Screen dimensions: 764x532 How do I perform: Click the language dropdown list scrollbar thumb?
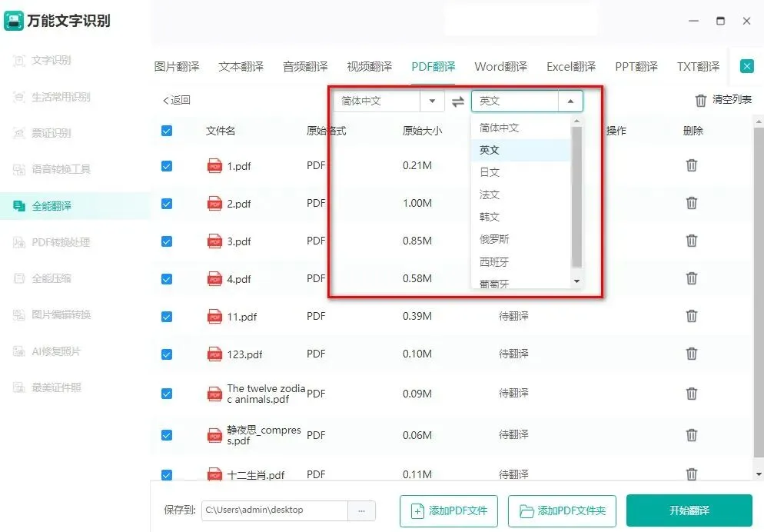pyautogui.click(x=577, y=198)
